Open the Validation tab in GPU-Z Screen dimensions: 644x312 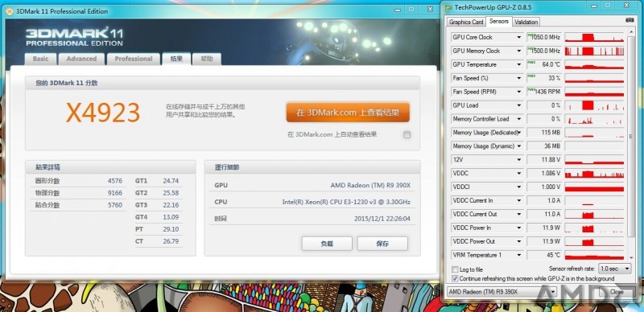[526, 23]
